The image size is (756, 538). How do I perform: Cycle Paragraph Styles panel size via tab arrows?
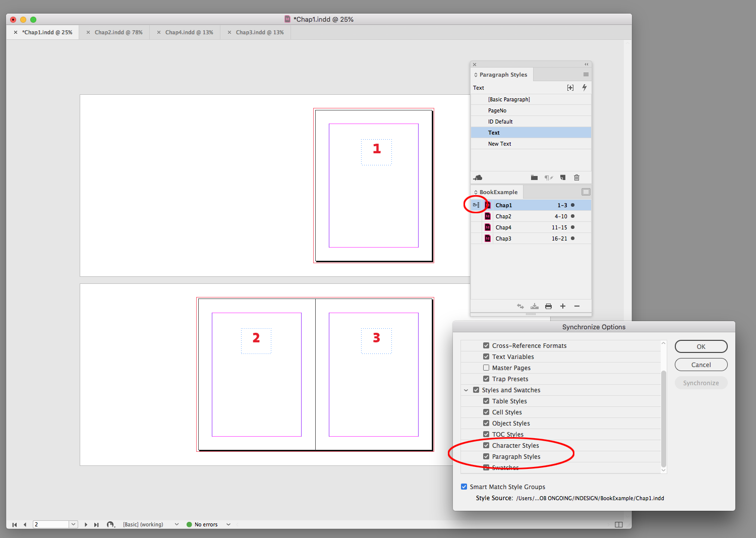(x=476, y=75)
